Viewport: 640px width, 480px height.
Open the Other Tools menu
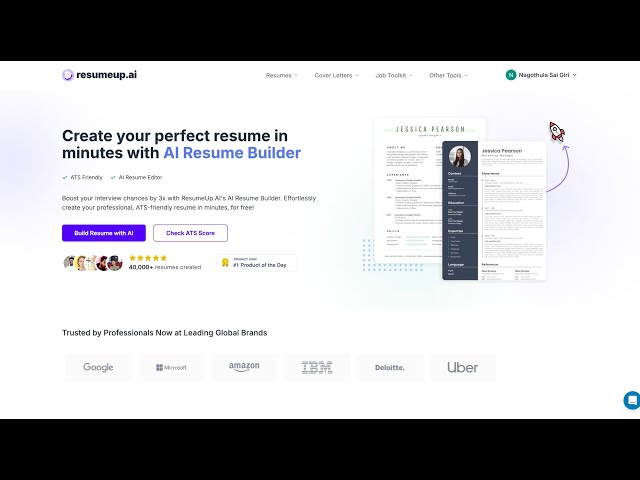449,76
